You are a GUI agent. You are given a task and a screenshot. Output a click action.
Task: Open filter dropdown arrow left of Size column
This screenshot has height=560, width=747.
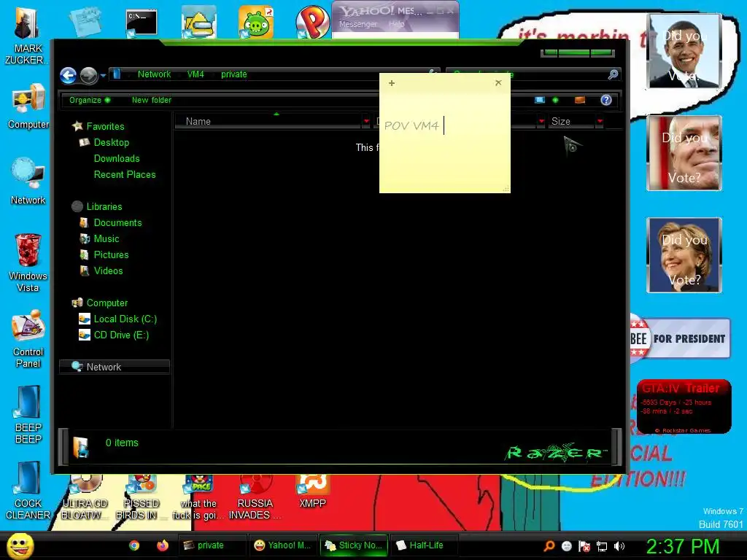tap(541, 122)
